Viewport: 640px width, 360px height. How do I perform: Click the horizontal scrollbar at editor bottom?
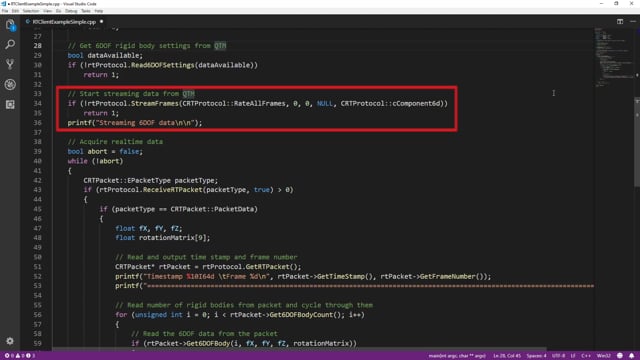(300, 349)
